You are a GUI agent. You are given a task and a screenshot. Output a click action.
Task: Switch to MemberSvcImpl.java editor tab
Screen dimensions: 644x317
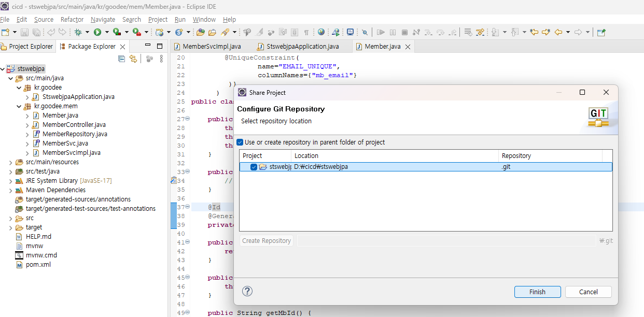coord(207,46)
